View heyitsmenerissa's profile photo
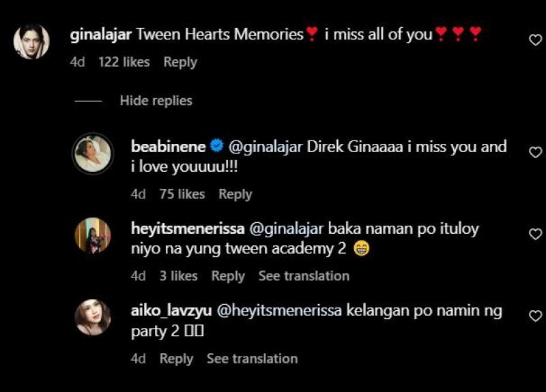The image size is (546, 392). click(93, 235)
